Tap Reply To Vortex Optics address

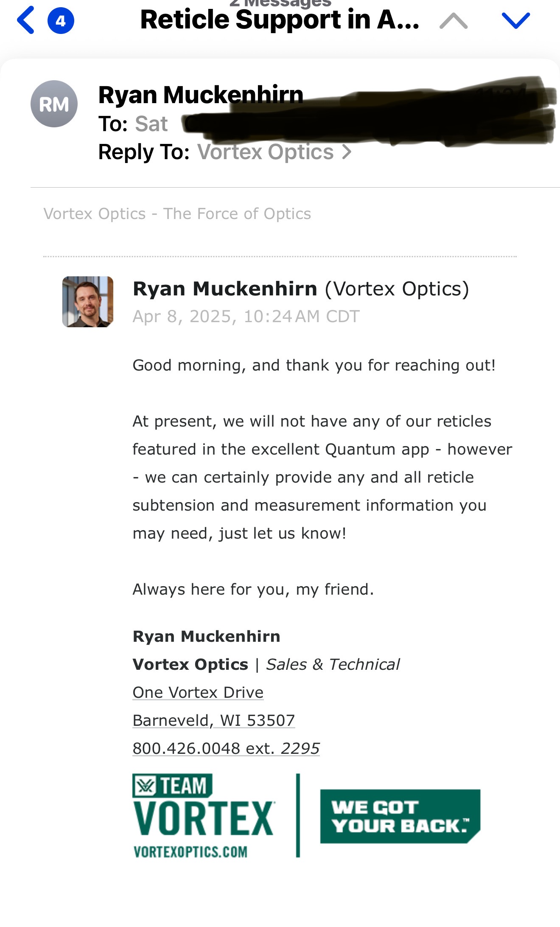tap(266, 152)
